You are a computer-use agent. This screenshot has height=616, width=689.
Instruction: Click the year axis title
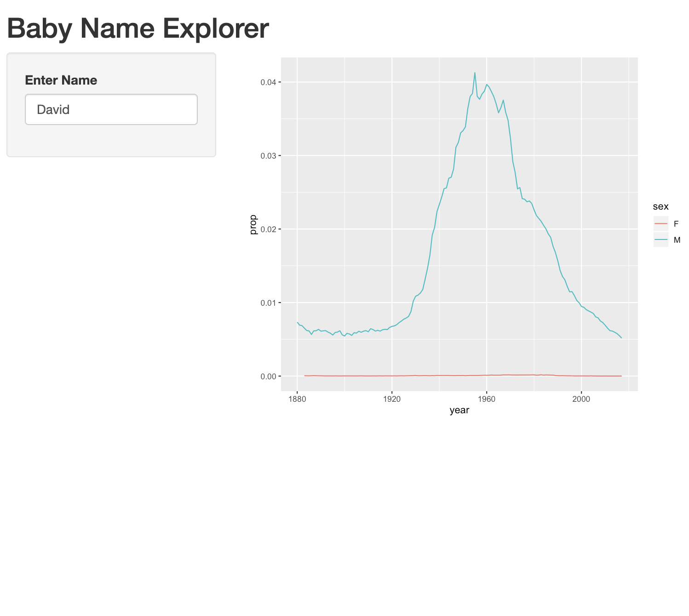(459, 410)
